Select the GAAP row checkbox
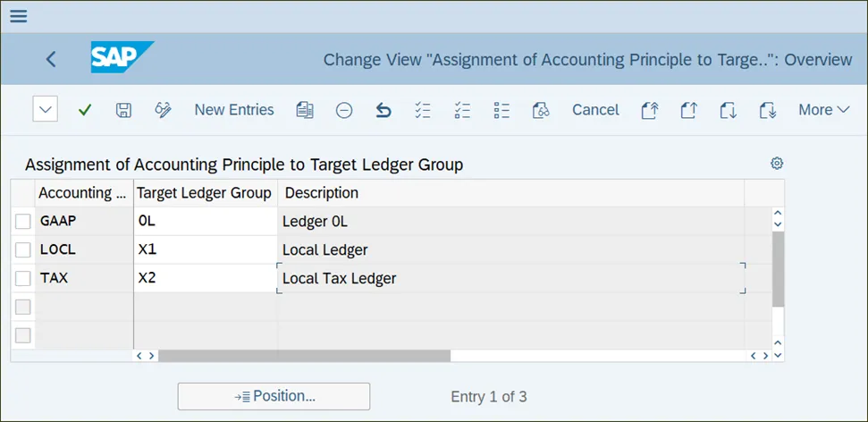Screen dimensions: 868x422 click(23, 222)
